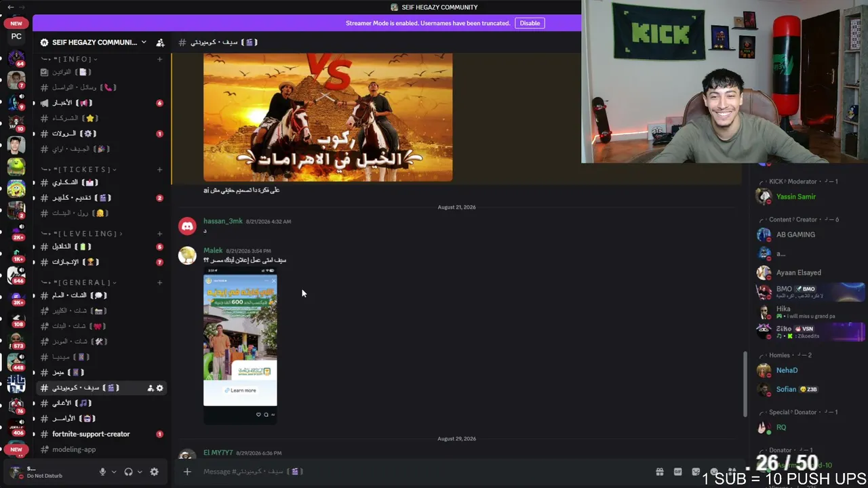Open the server icon with badge 76

(x=16, y=405)
